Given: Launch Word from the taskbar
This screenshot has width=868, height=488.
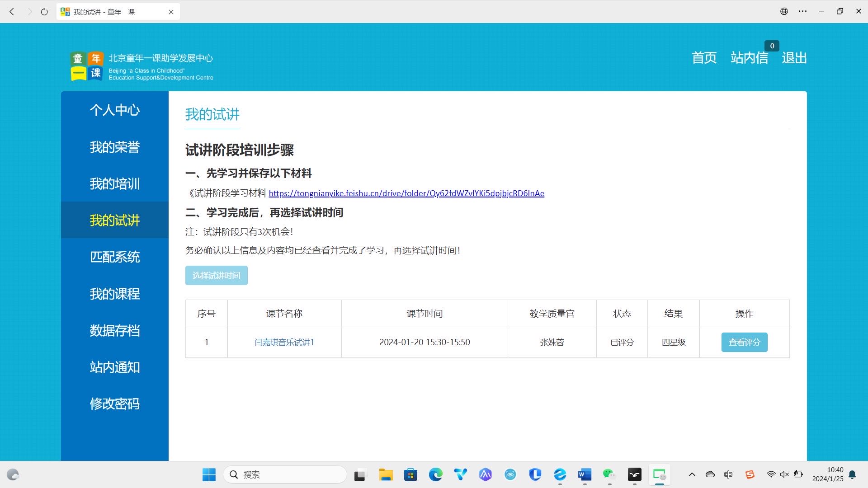Looking at the screenshot, I should tap(584, 474).
